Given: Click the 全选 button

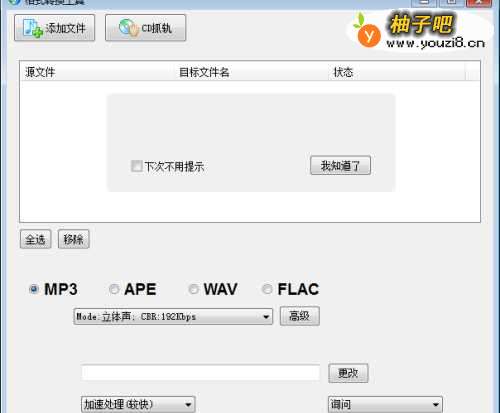Looking at the screenshot, I should click(x=35, y=239).
